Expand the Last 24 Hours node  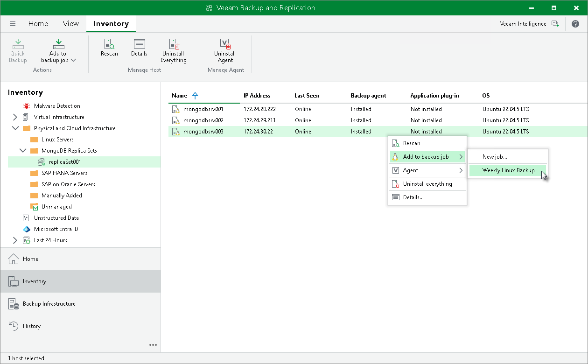[15, 240]
